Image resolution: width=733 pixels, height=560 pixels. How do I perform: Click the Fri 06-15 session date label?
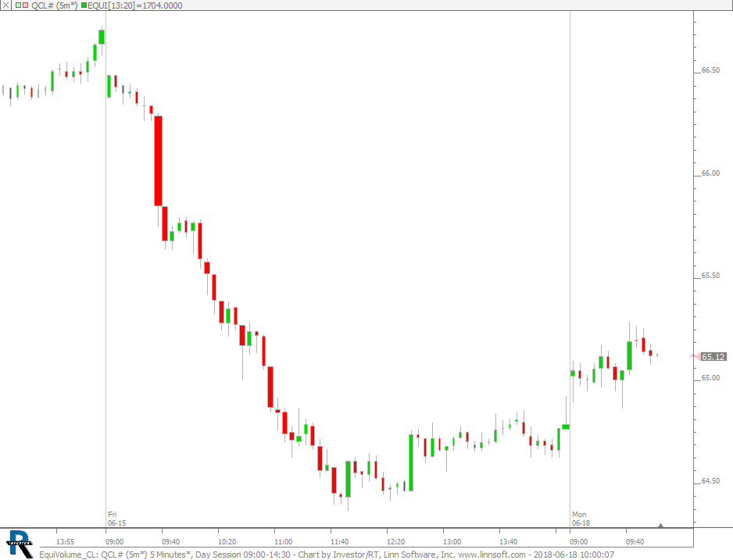click(x=117, y=519)
